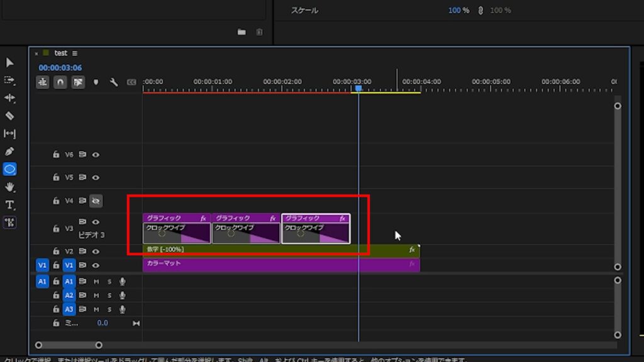Toggle A2 track targeting button
Viewport: 644px width, 362px height.
(x=69, y=295)
